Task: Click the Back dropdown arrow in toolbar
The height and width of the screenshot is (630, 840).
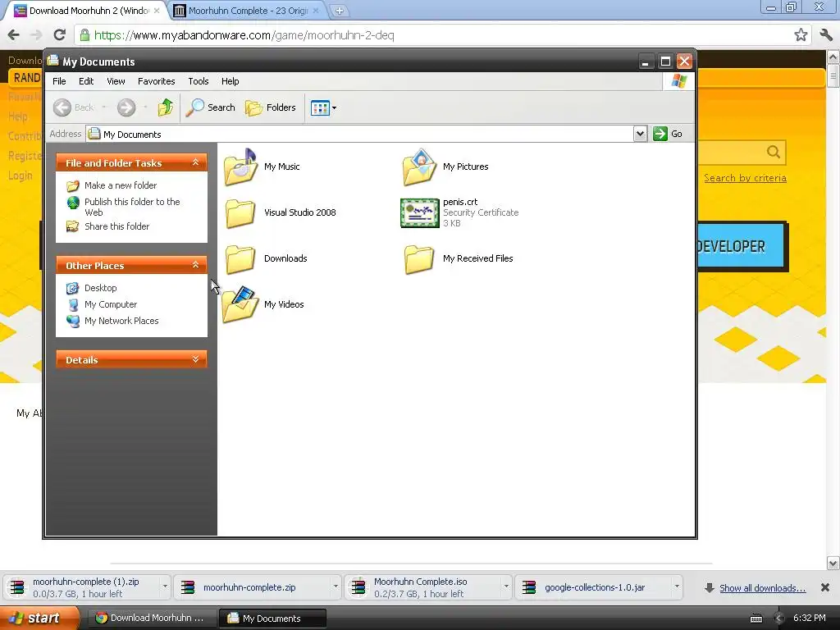Action: point(104,107)
